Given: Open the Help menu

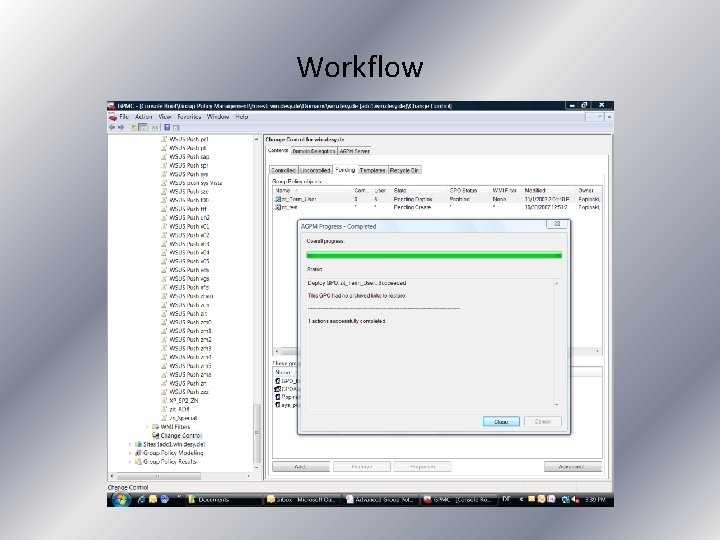Looking at the screenshot, I should click(x=242, y=117).
